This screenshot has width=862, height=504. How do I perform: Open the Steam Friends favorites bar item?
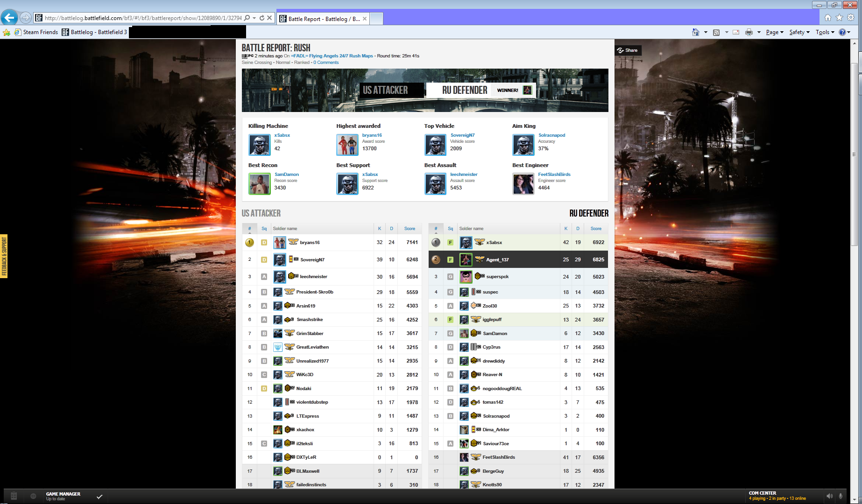click(x=36, y=32)
